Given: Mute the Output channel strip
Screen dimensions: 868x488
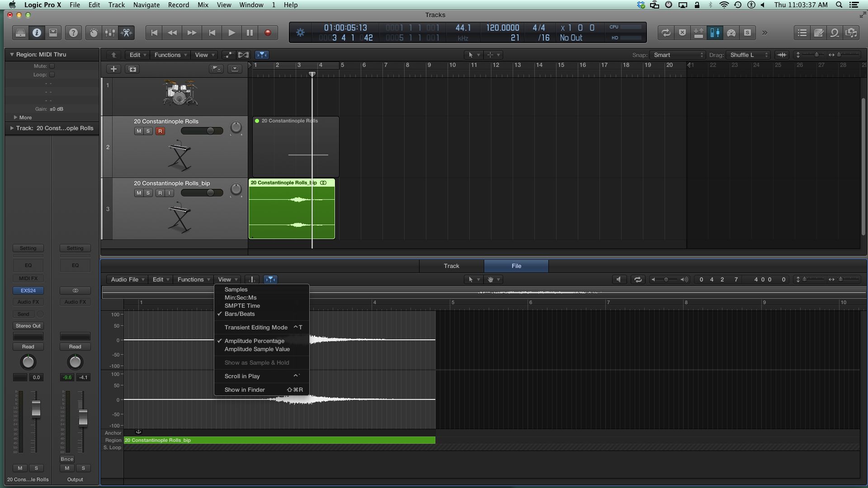Looking at the screenshot, I should pyautogui.click(x=67, y=468).
